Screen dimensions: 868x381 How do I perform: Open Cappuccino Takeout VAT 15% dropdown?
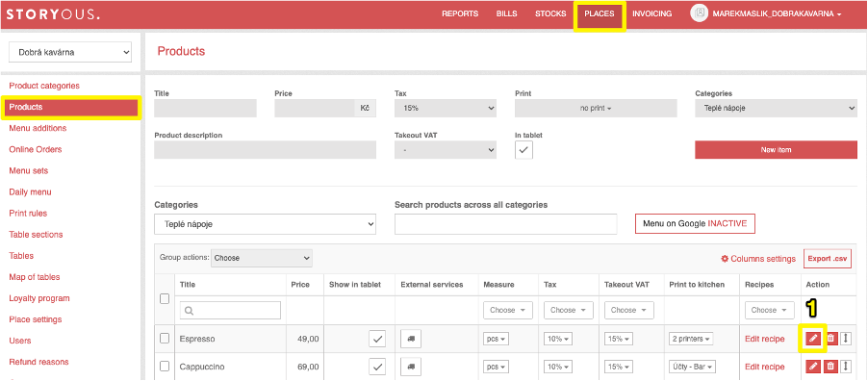[619, 366]
